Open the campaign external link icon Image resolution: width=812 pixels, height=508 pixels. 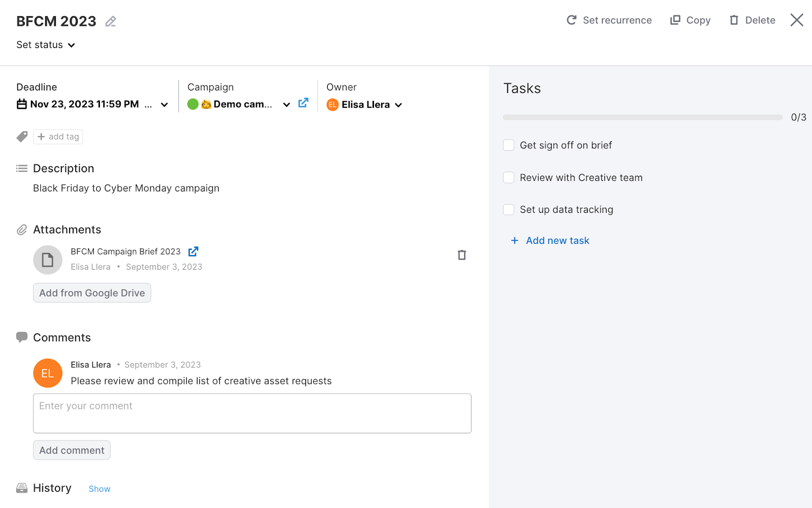pyautogui.click(x=303, y=103)
